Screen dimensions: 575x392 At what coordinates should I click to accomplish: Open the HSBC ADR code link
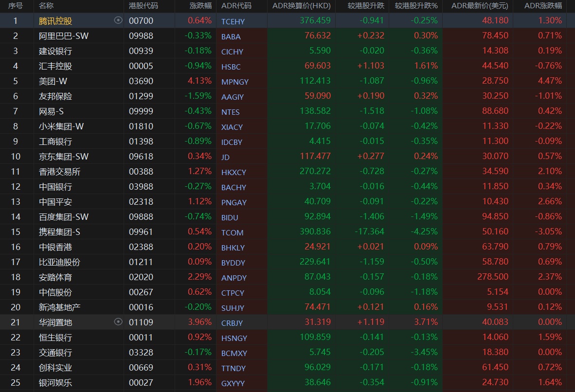click(x=231, y=67)
